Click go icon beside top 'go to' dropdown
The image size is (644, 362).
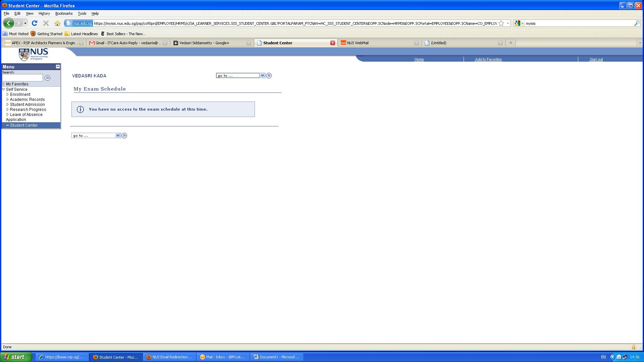[x=269, y=76]
